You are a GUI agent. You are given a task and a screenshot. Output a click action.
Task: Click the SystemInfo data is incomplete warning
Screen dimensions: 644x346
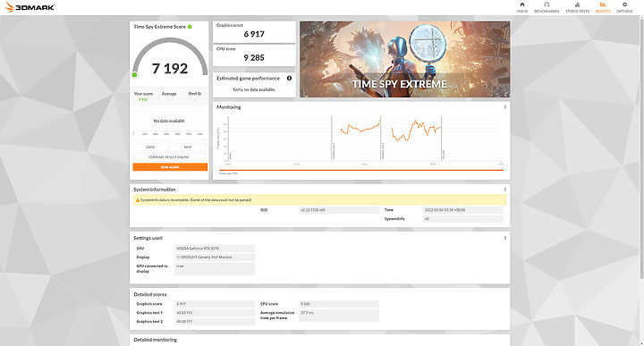click(319, 200)
